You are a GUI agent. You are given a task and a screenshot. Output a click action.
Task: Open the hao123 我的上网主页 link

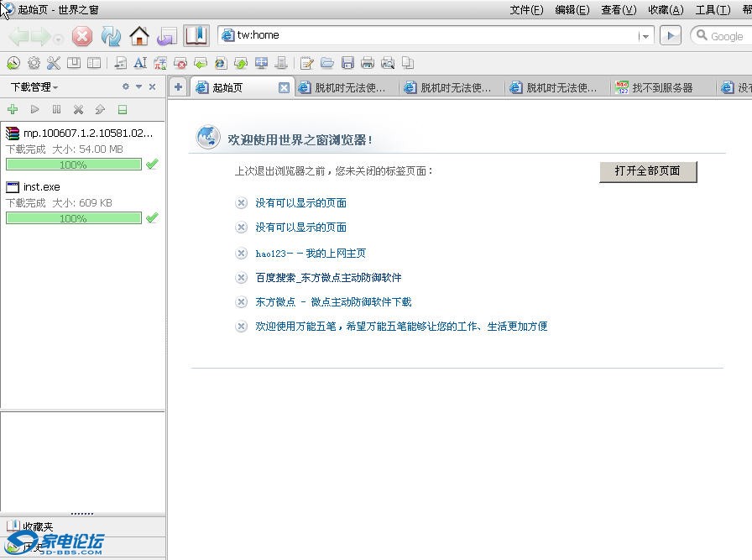click(311, 253)
